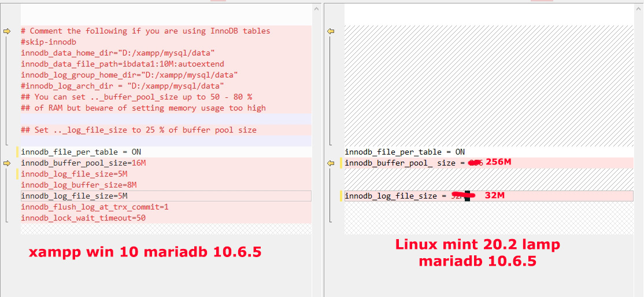Click the merge arrow beside innodb_buffer_pool_size=16M
The width and height of the screenshot is (644, 297).
pyautogui.click(x=6, y=163)
